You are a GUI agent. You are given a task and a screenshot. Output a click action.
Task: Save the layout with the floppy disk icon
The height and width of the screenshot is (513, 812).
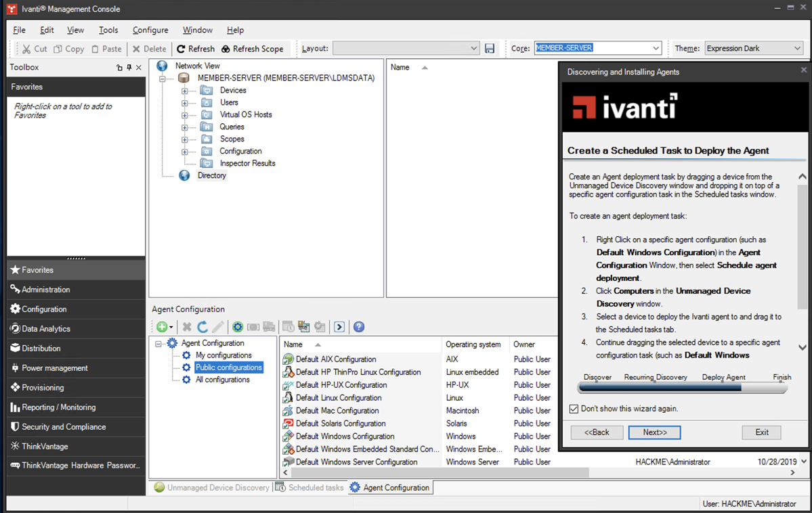tap(490, 49)
